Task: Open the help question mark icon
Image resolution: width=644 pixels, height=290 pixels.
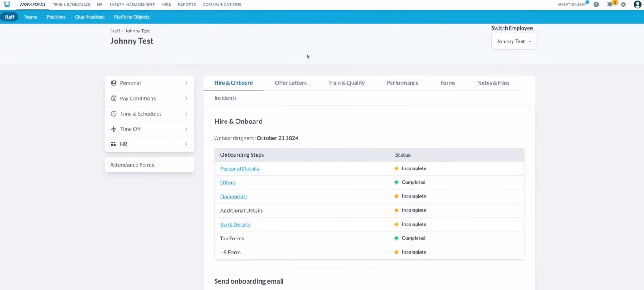Action: point(596,5)
